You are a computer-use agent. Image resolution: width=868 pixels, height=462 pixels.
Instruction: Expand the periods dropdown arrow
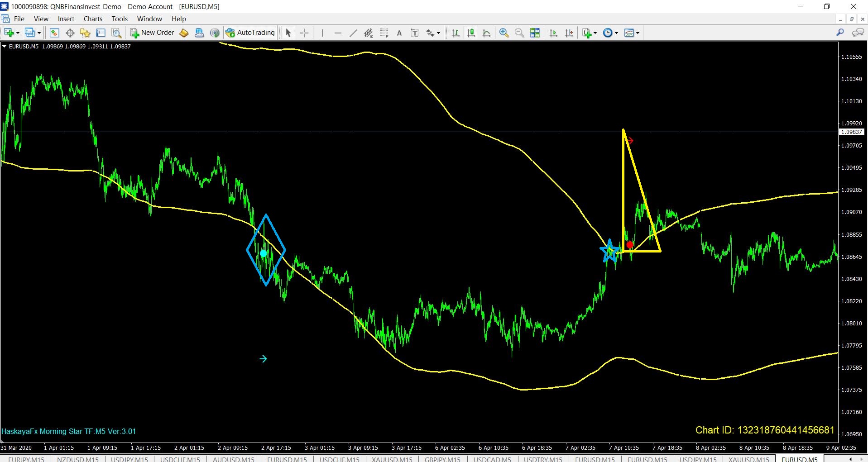[x=616, y=33]
